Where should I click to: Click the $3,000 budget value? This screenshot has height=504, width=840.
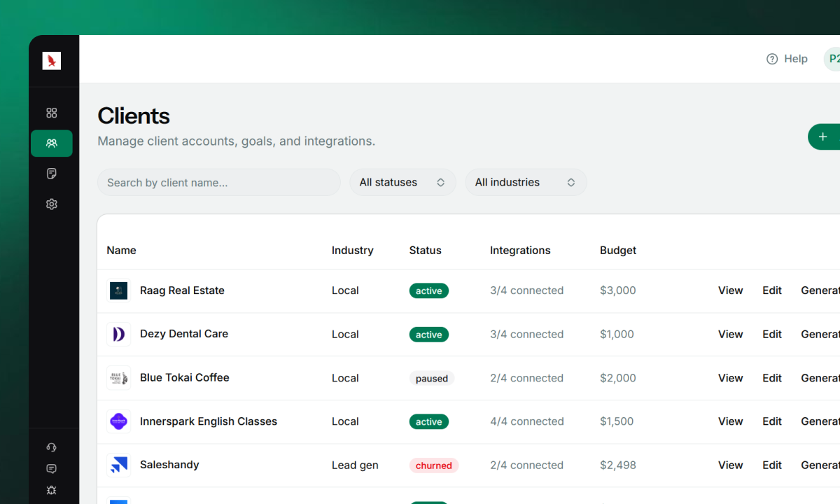pos(618,290)
